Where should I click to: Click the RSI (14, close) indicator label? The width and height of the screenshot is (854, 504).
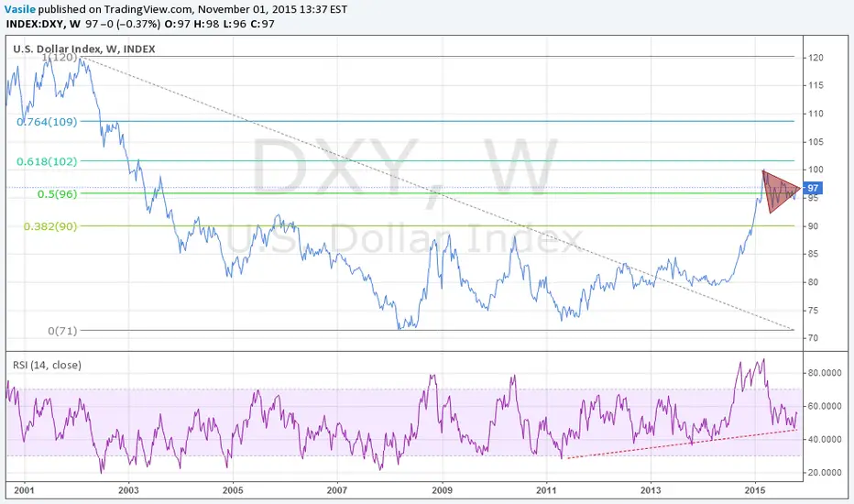click(47, 365)
